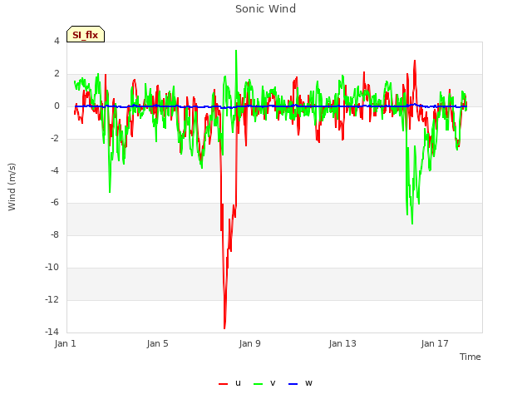
Task: Click the Jan 13 x-axis label
Action: (x=342, y=343)
